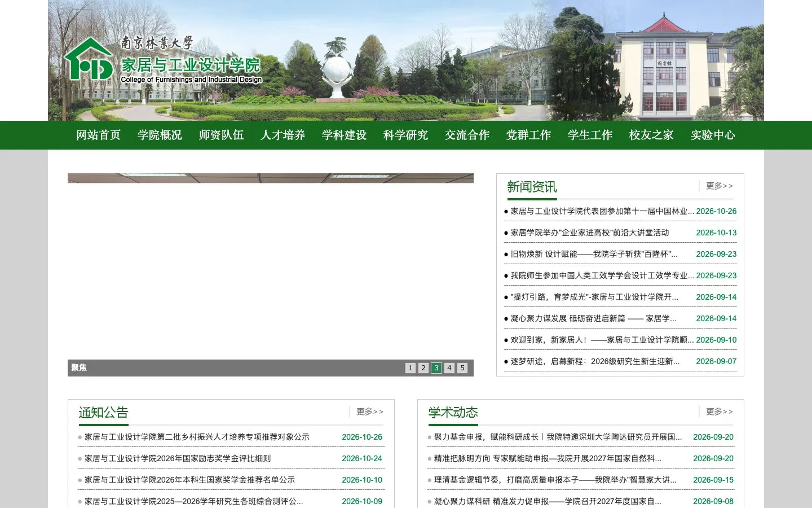Open 凝心聚力谋科研 精准发力促申报 article
Image resolution: width=812 pixels, height=508 pixels.
[548, 501]
